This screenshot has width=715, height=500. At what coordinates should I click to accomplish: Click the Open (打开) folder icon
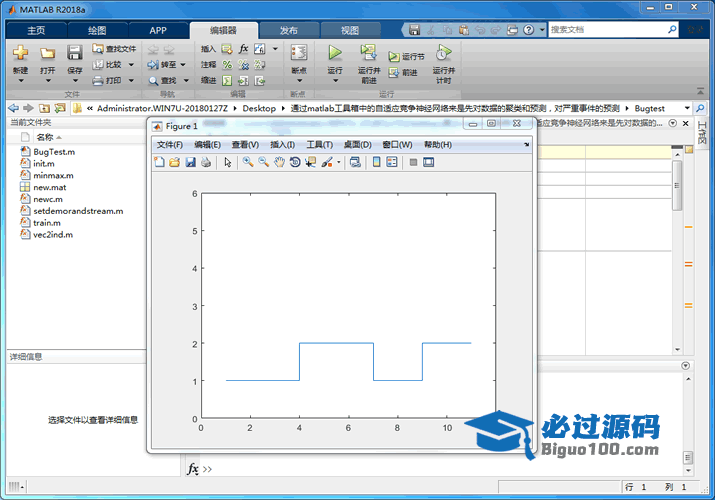click(x=47, y=53)
